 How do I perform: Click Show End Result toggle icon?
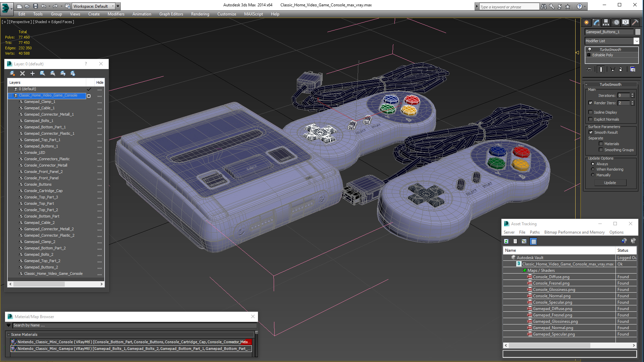click(601, 69)
